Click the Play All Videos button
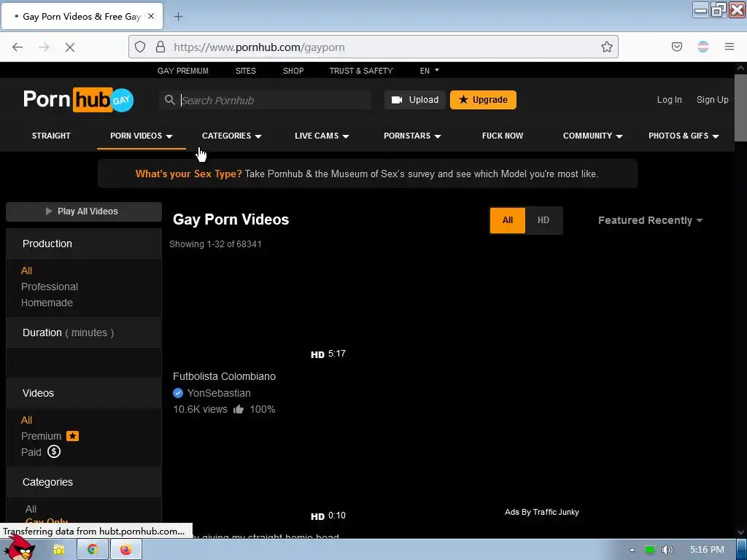The image size is (747, 560). pos(84,211)
